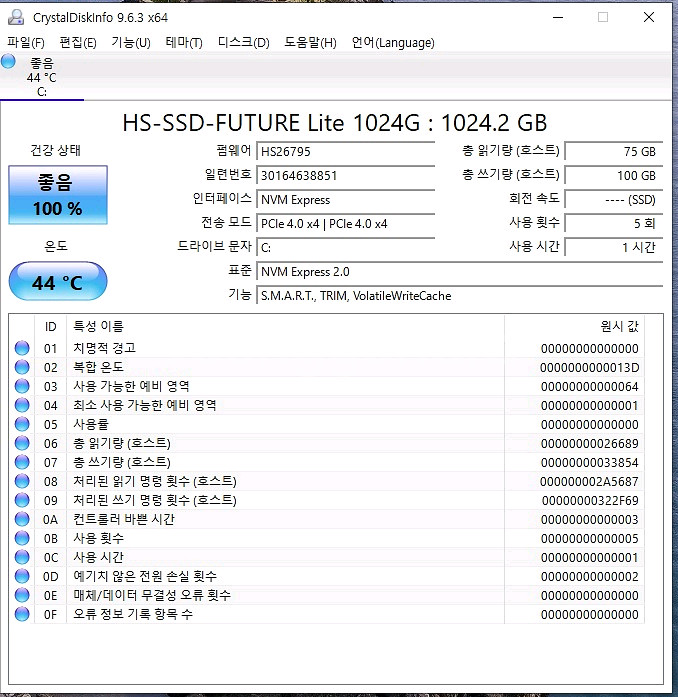Image resolution: width=678 pixels, height=697 pixels.
Task: Click raw value 000000002A5687
Action: (590, 481)
